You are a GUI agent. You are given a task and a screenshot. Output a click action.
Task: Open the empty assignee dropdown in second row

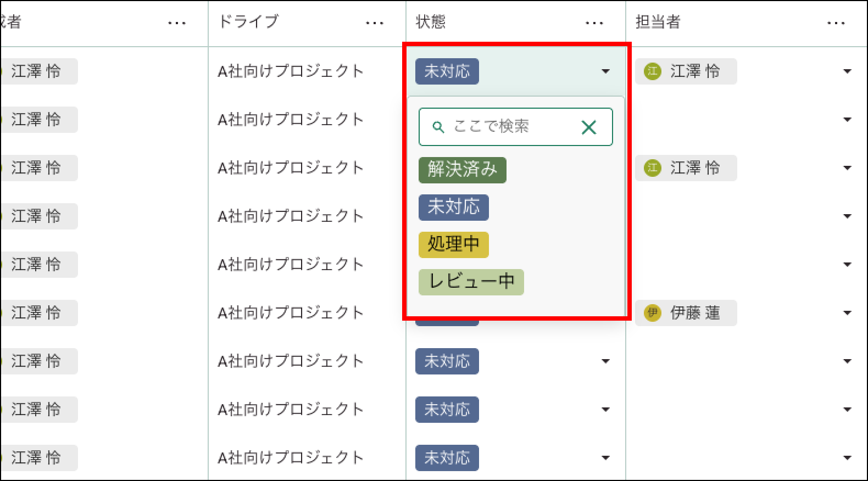pyautogui.click(x=847, y=120)
